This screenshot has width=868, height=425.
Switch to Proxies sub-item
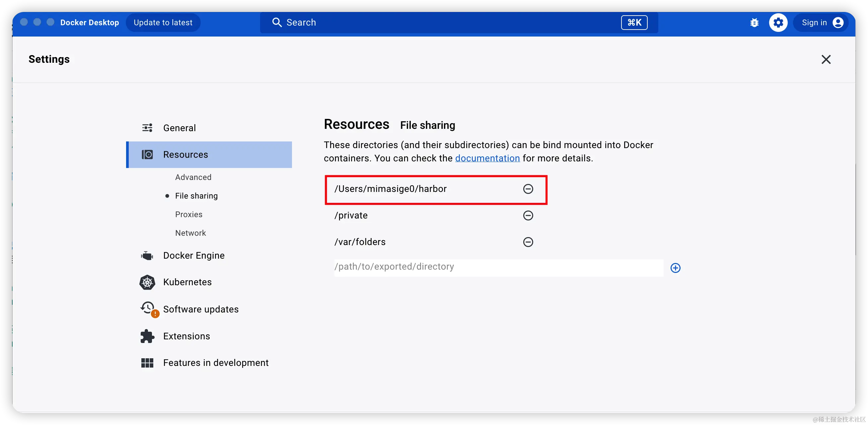(189, 214)
